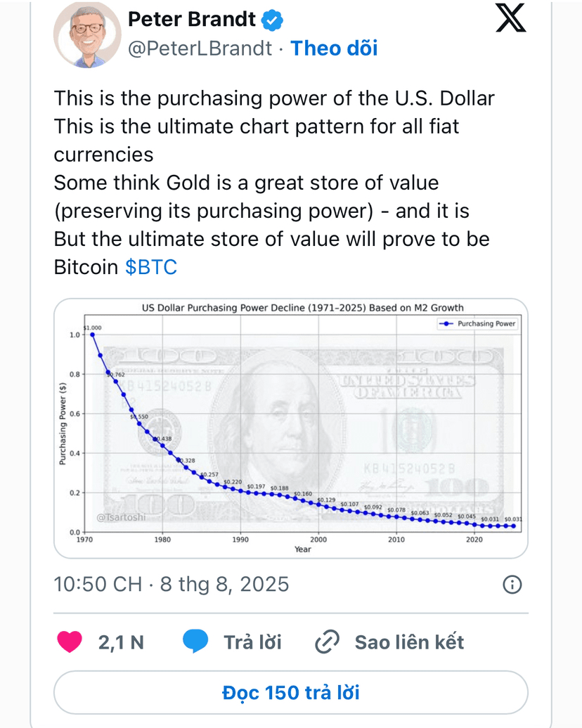
Task: Click the 2,1 N likes count
Action: pos(121,642)
